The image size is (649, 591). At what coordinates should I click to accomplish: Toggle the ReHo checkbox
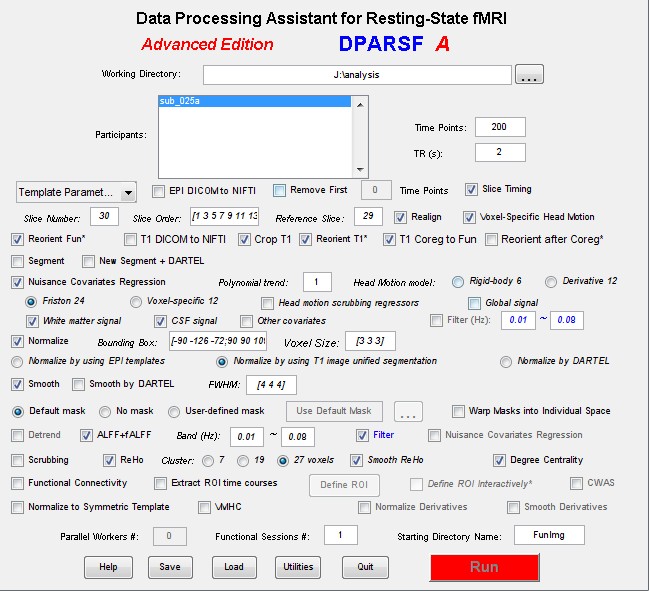109,460
